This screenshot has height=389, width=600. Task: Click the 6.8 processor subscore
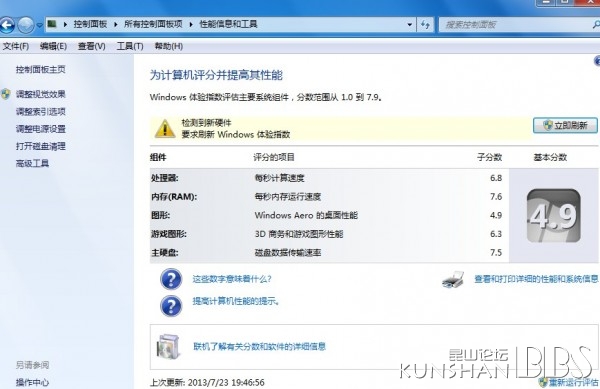(496, 178)
